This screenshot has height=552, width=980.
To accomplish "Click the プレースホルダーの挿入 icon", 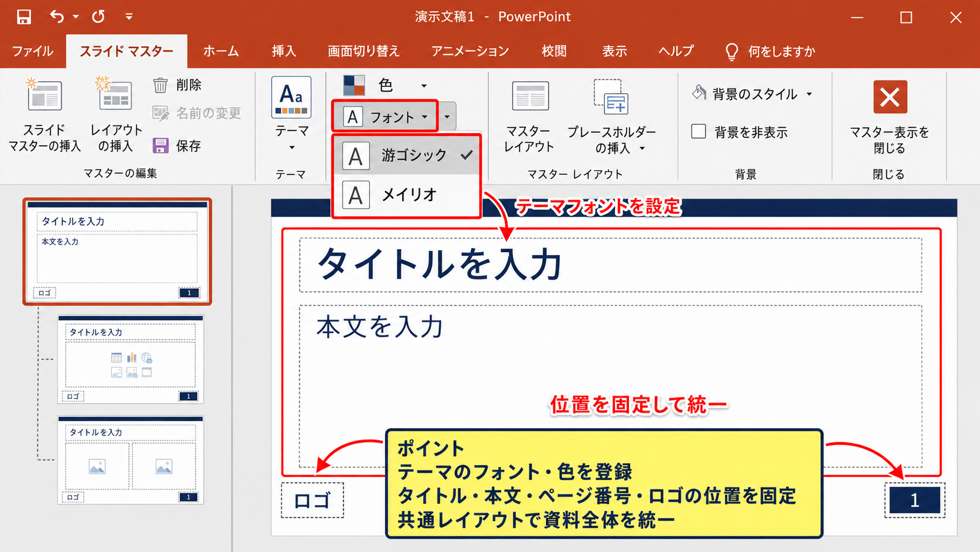I will [611, 96].
